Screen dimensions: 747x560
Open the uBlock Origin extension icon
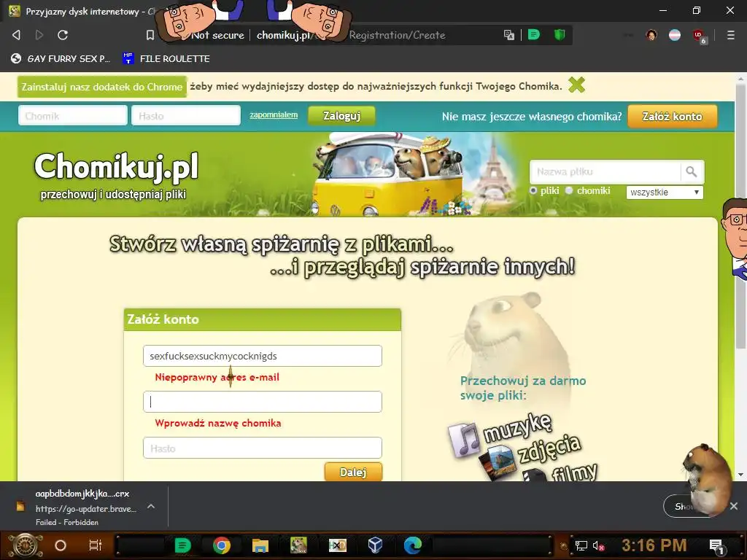pyautogui.click(x=699, y=36)
